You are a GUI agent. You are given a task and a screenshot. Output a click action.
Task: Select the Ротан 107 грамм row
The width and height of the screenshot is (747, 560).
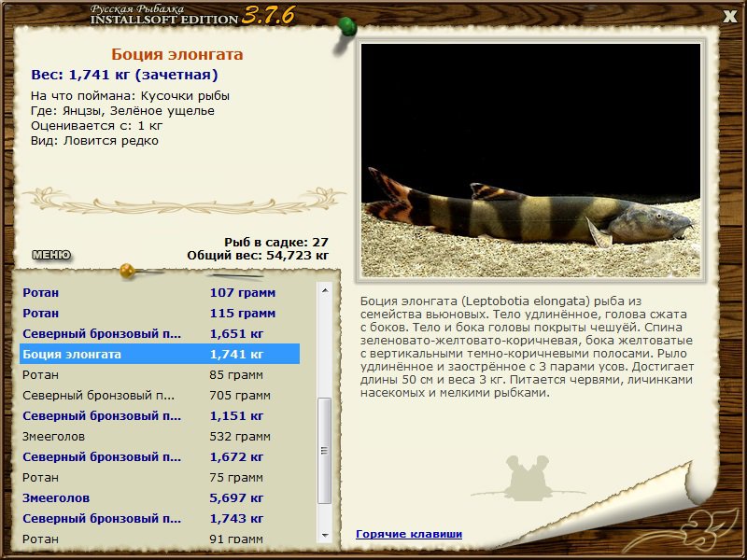tap(160, 292)
